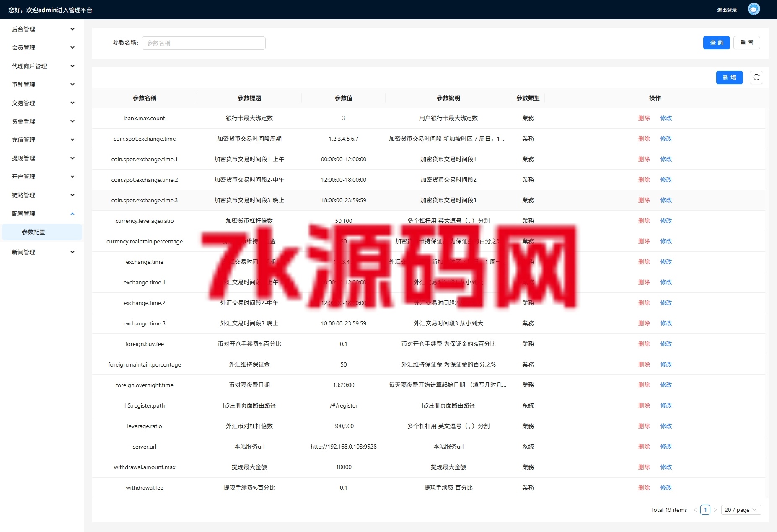Focus the 參數名稱 search input
This screenshot has height=532, width=777.
click(204, 43)
